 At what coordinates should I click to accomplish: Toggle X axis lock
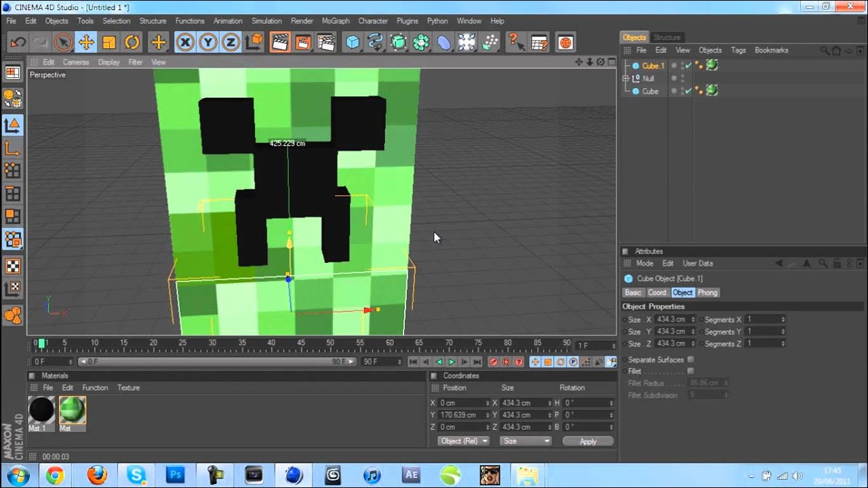[x=184, y=43]
